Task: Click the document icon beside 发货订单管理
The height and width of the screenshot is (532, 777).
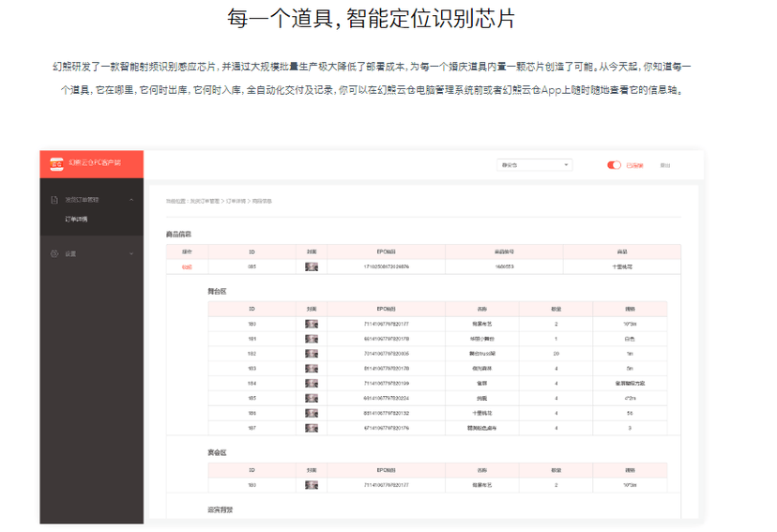Action: click(54, 200)
